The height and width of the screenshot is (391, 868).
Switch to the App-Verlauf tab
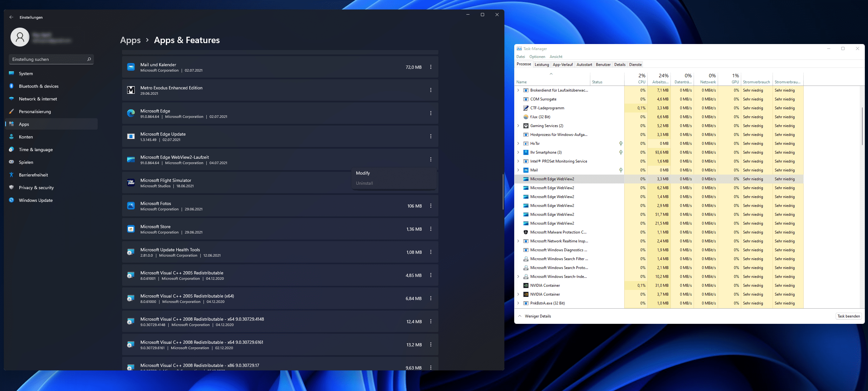click(563, 65)
